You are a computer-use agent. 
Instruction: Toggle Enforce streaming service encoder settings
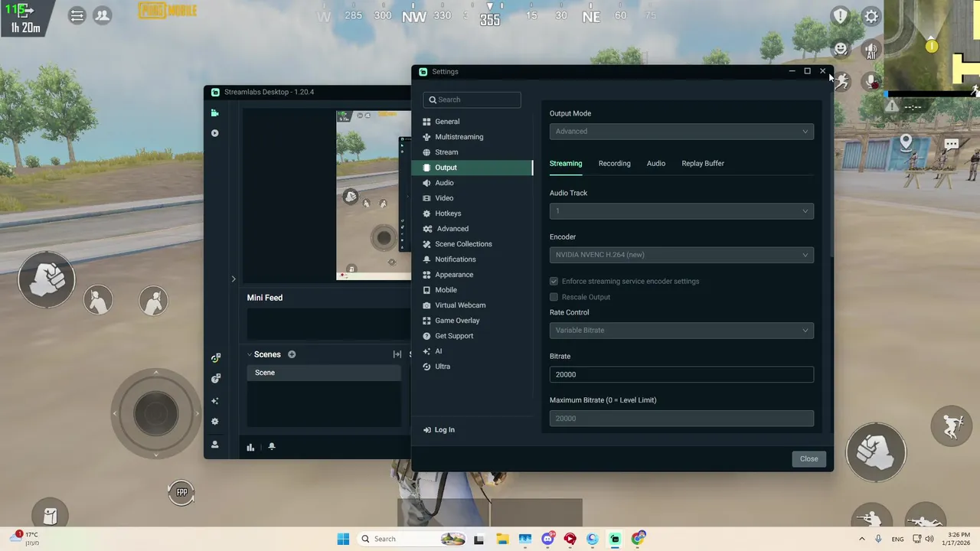point(554,282)
